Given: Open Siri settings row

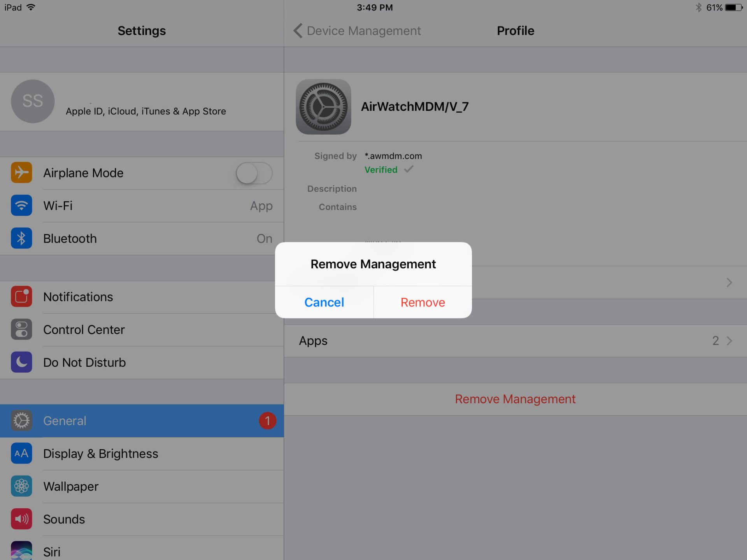Looking at the screenshot, I should (142, 548).
